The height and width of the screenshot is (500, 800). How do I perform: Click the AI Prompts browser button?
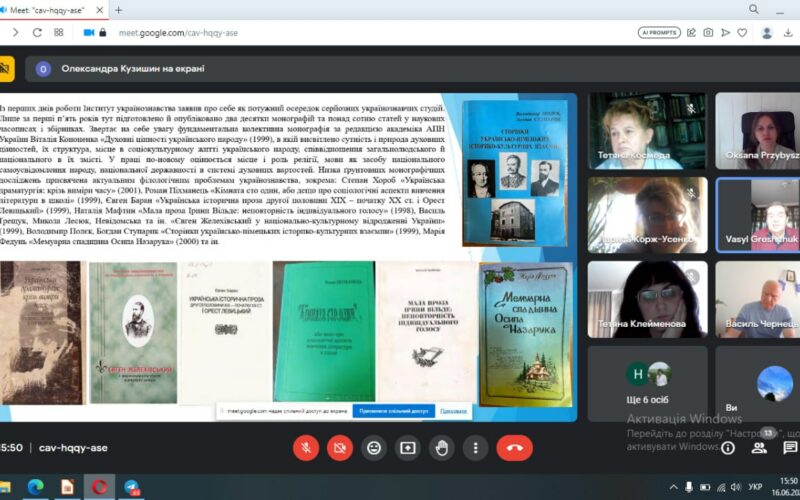(659, 32)
